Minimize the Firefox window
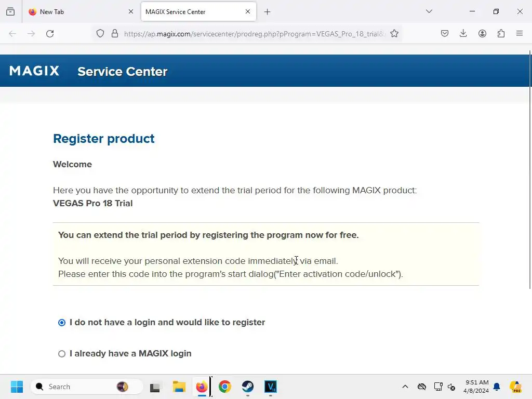 coord(472,11)
